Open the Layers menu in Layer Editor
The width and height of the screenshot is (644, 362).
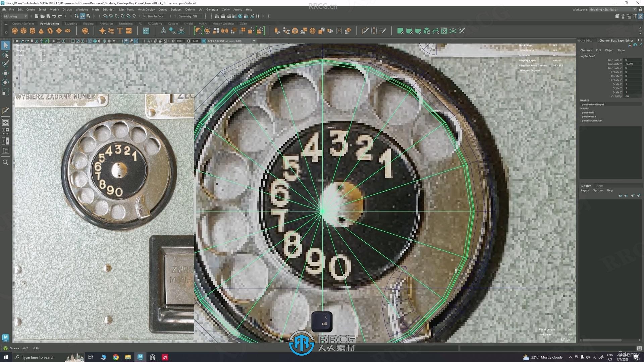585,190
